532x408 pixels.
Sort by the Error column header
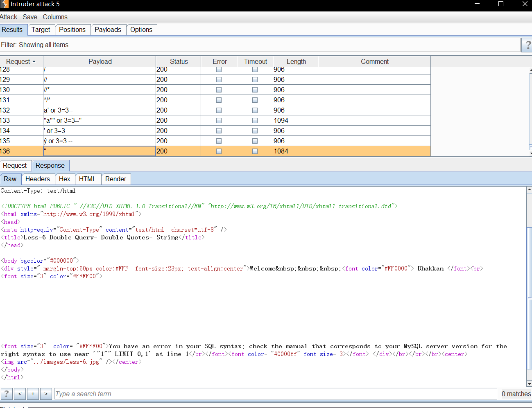point(219,61)
